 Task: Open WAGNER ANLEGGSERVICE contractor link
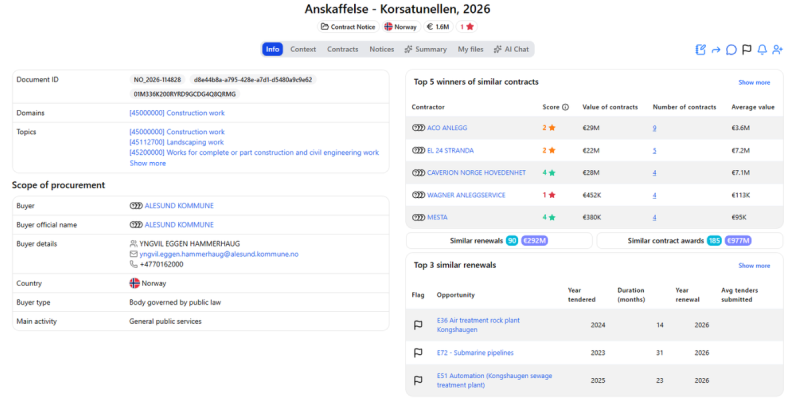tap(466, 195)
